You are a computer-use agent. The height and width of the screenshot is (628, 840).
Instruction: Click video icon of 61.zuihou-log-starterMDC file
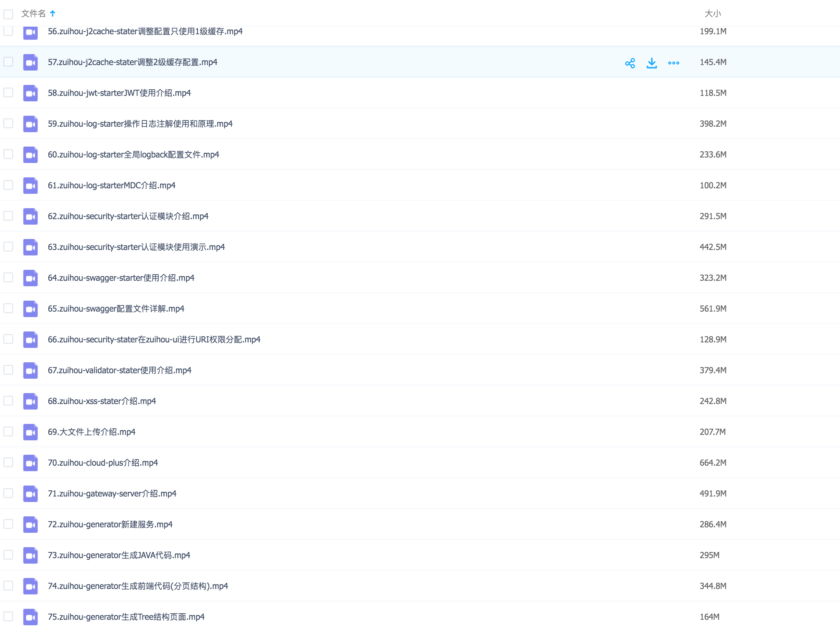tap(30, 186)
